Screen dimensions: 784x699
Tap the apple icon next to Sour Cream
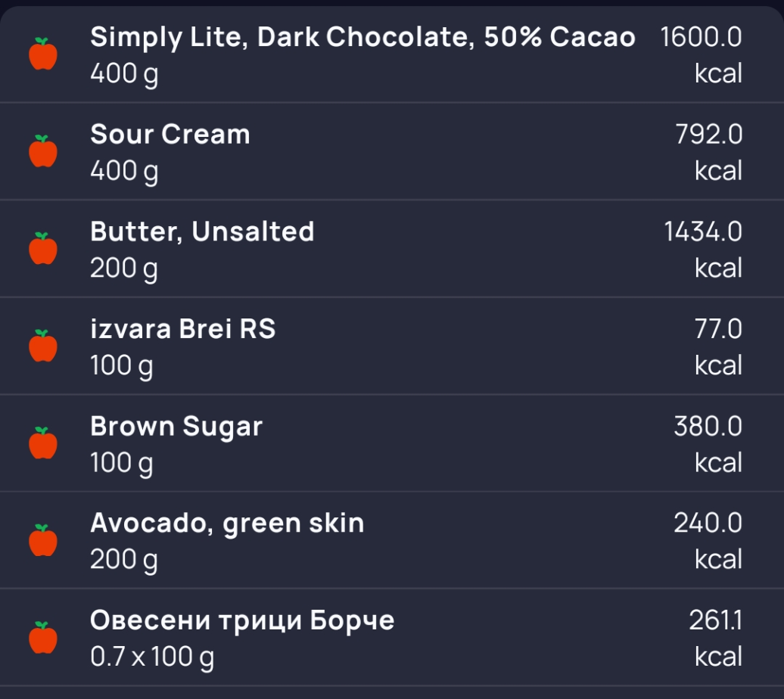(x=43, y=151)
